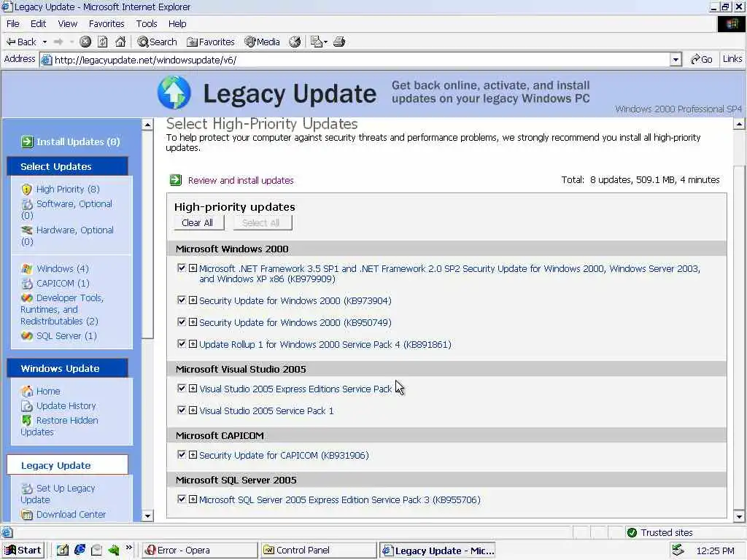The width and height of the screenshot is (747, 560).
Task: Expand Visual Studio 2005 Express Editions details
Action: click(193, 388)
